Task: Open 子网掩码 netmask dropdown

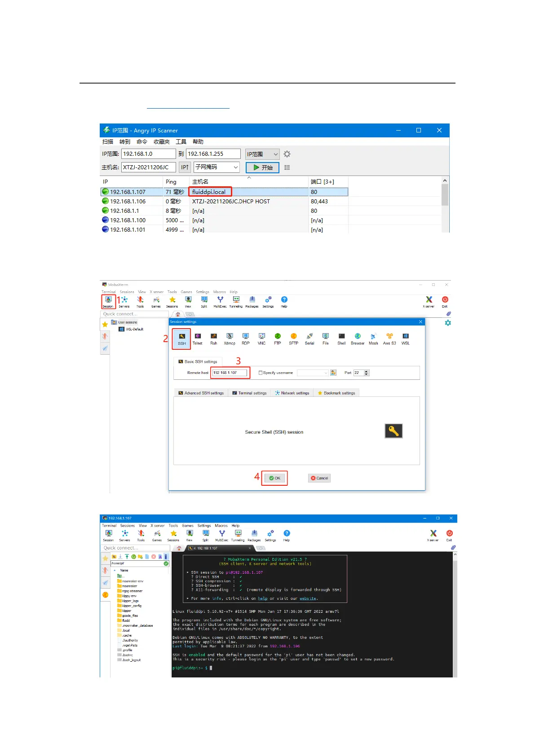Action: click(x=217, y=167)
